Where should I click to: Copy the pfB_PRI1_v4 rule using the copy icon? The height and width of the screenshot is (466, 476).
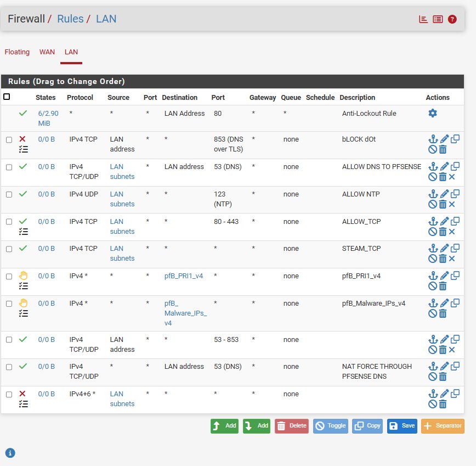[x=455, y=276]
